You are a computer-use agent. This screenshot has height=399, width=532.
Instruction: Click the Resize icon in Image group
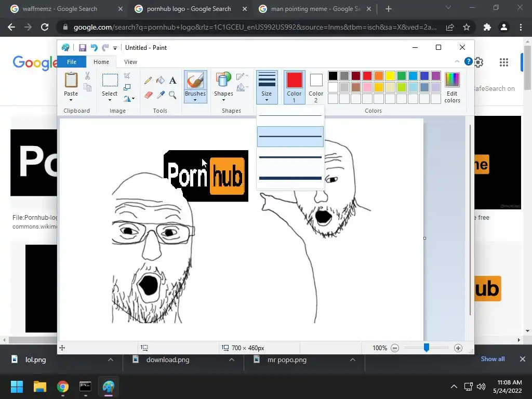point(127,87)
